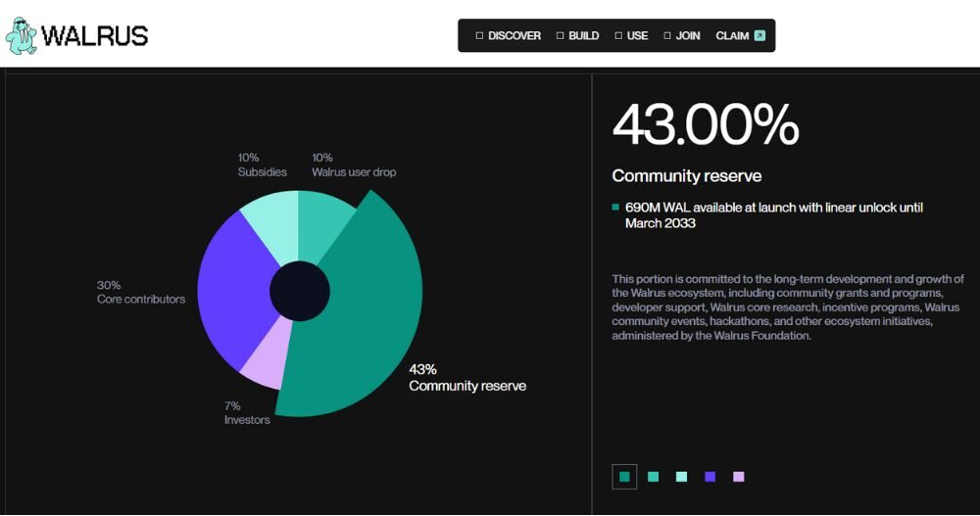Click the square box before JOIN
Image resolution: width=980 pixels, height=516 pixels.
point(667,35)
